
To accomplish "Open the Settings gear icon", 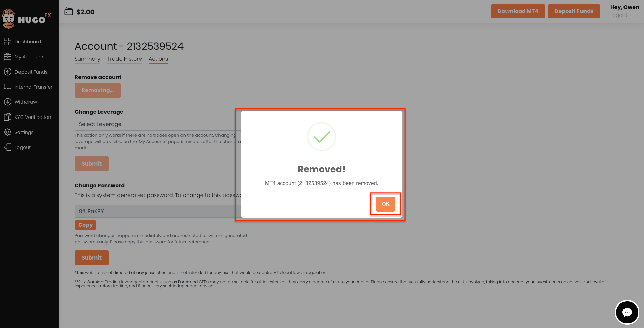I will pos(8,132).
